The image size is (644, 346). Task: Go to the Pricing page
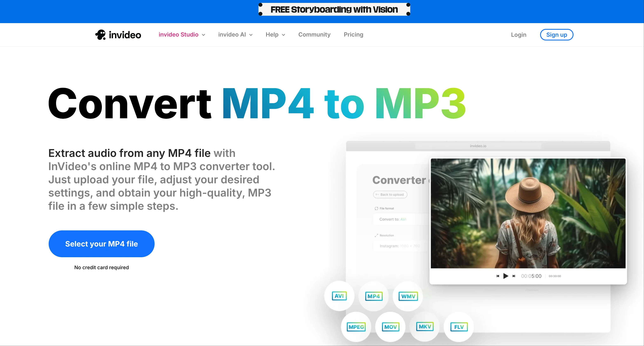coord(353,34)
